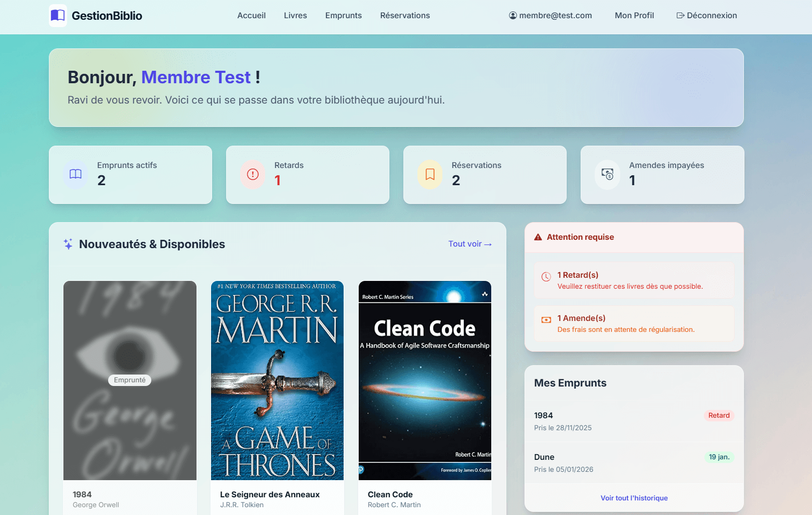Click the Déconnexion logout link
This screenshot has width=812, height=515.
coord(706,16)
